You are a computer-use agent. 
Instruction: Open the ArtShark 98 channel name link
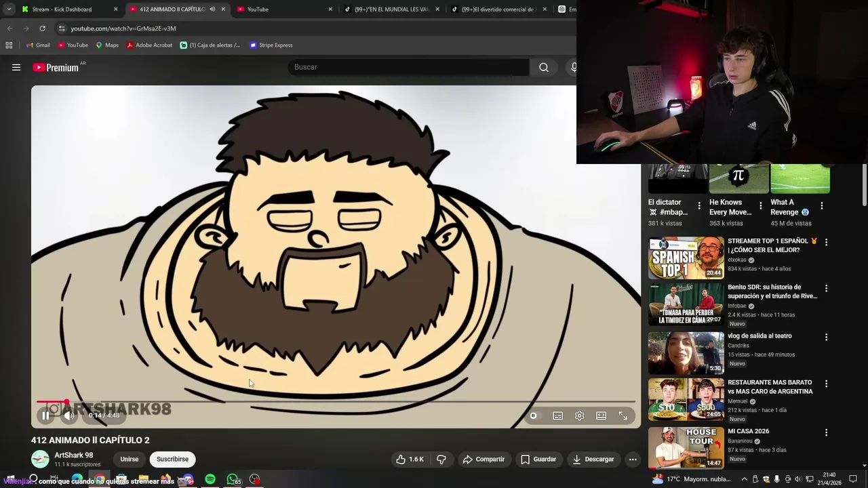pos(74,455)
